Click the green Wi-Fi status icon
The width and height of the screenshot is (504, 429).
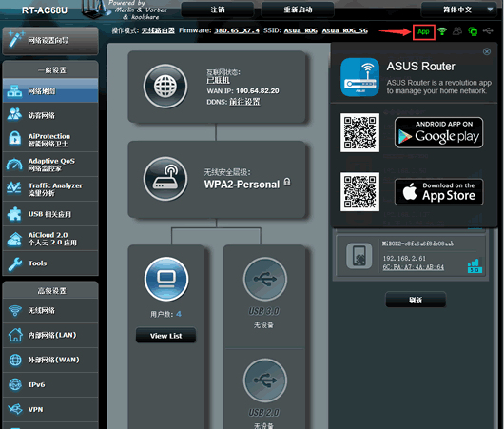pos(442,31)
